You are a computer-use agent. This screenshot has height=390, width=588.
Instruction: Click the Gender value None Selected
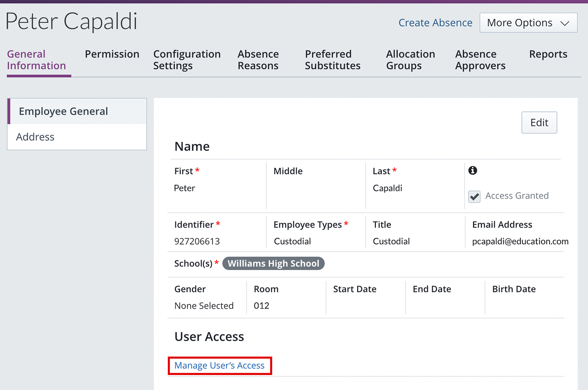point(204,306)
